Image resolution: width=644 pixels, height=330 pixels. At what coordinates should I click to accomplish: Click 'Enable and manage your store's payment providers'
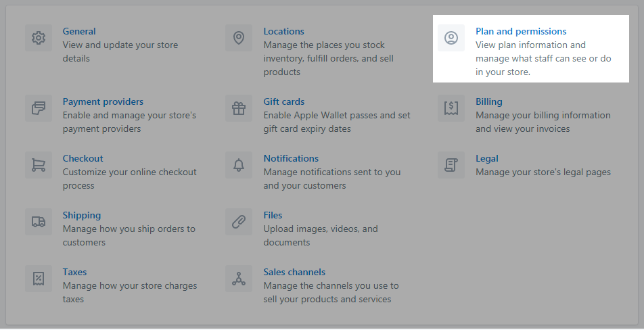[x=129, y=122]
